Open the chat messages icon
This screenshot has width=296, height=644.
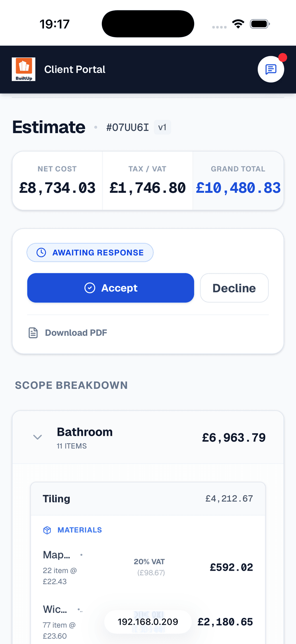tap(271, 69)
